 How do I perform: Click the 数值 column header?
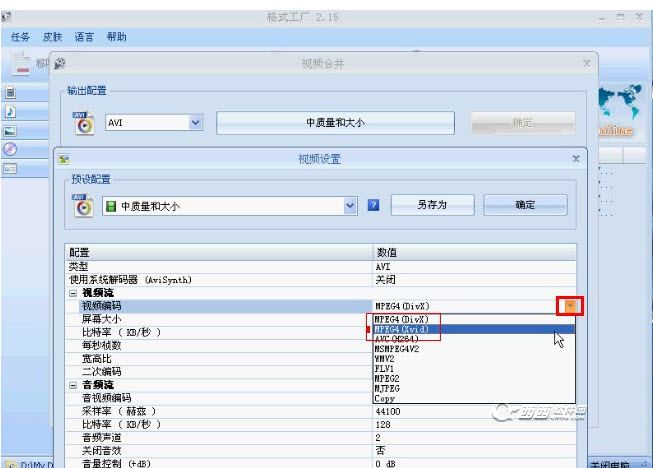click(x=474, y=252)
